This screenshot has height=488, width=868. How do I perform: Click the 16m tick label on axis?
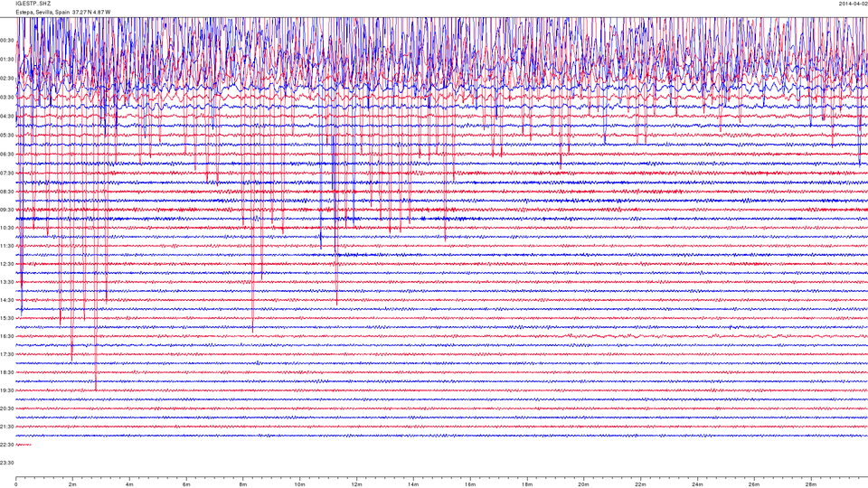470,484
